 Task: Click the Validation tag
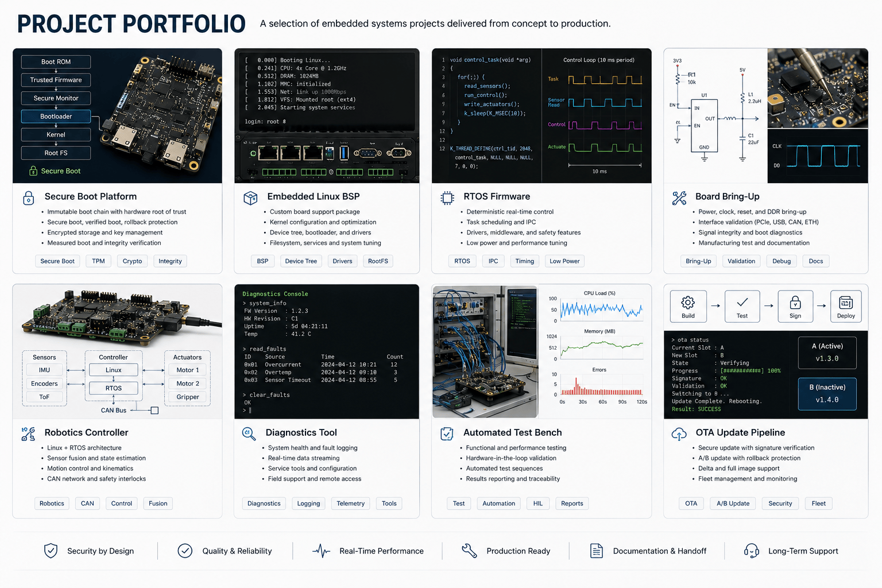pos(741,261)
